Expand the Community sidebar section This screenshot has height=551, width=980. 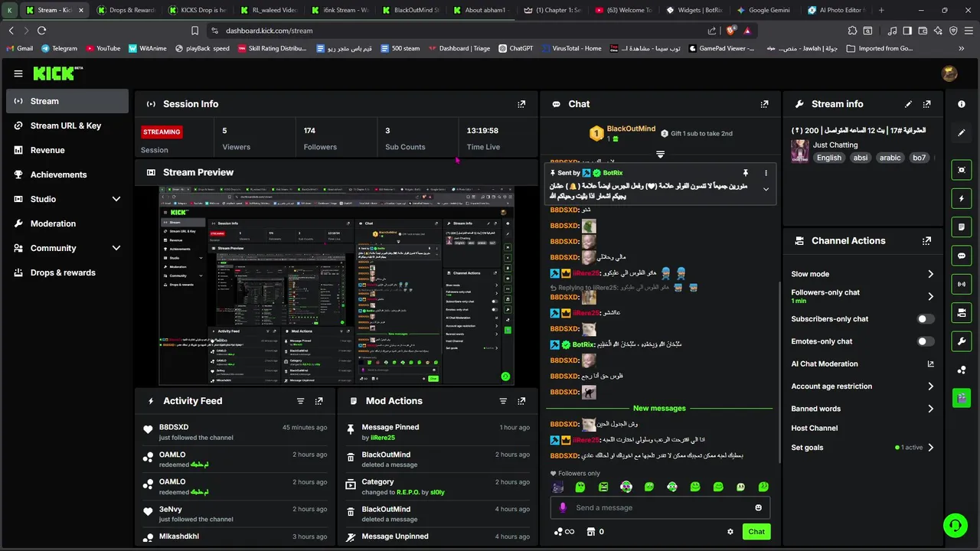tap(116, 248)
